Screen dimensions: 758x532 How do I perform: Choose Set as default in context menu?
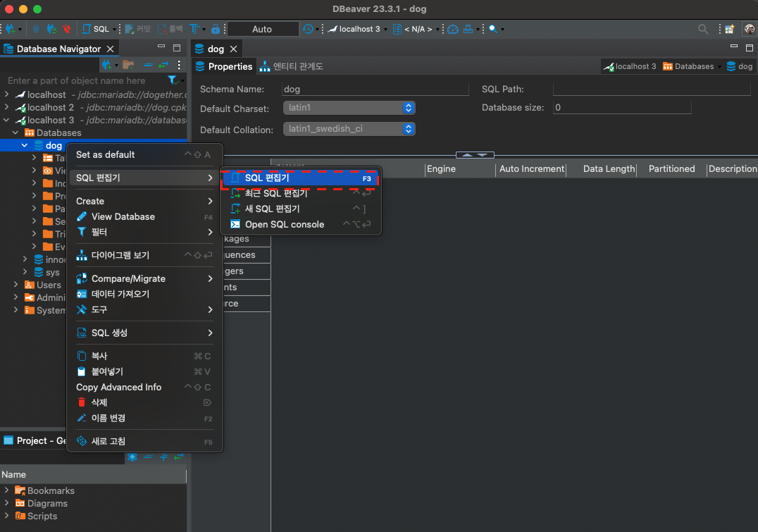(x=144, y=155)
